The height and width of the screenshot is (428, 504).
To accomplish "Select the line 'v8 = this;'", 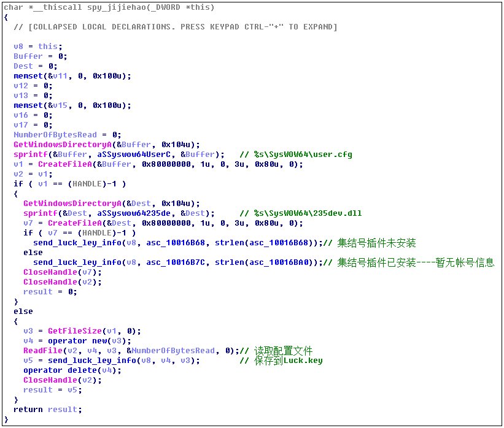I will point(38,47).
